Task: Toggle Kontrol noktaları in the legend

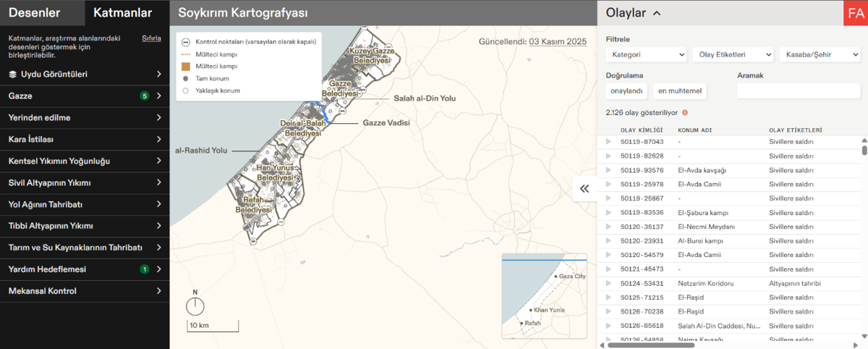Action: click(186, 42)
